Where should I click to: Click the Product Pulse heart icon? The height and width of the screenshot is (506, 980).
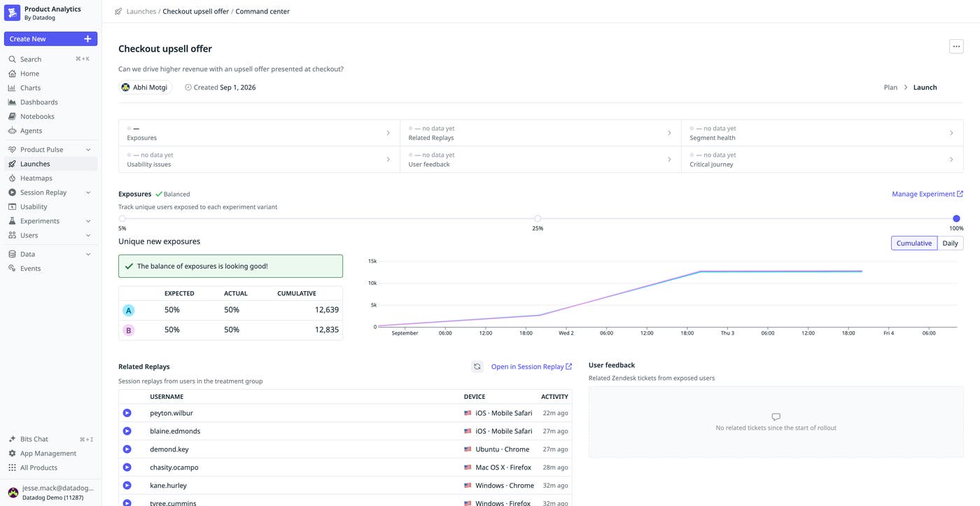click(12, 150)
